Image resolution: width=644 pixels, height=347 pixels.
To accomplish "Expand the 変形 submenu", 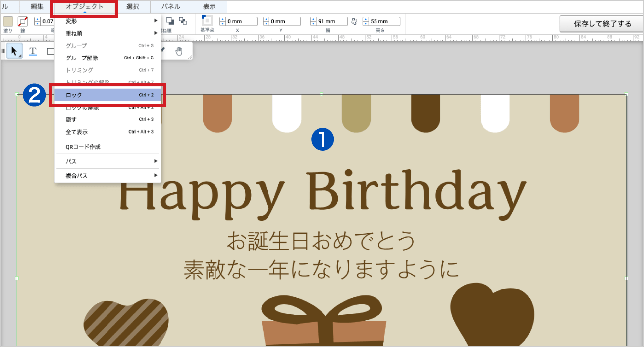I will click(107, 21).
